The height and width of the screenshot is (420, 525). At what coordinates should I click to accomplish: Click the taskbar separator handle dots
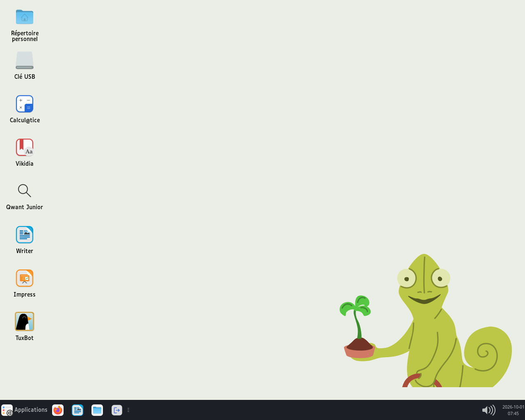pyautogui.click(x=128, y=410)
